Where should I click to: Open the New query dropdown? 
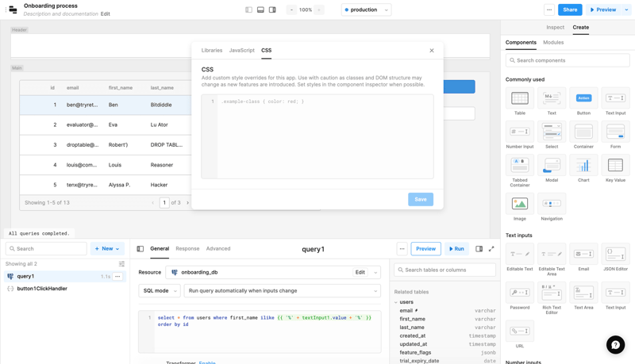107,249
